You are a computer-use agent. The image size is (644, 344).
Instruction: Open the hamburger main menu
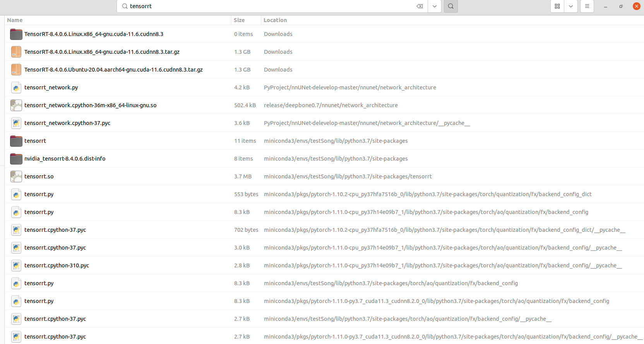tap(587, 6)
